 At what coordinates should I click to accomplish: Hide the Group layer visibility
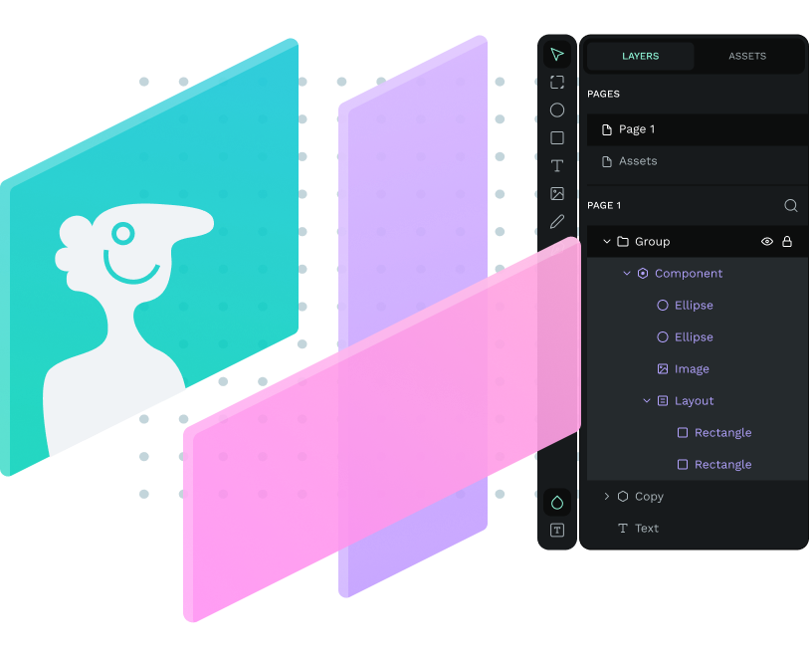[766, 241]
